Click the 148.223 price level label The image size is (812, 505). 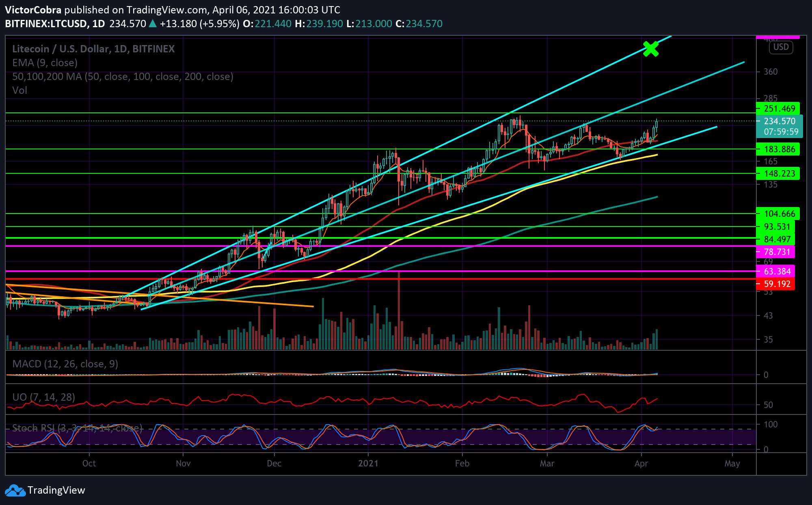(x=778, y=173)
